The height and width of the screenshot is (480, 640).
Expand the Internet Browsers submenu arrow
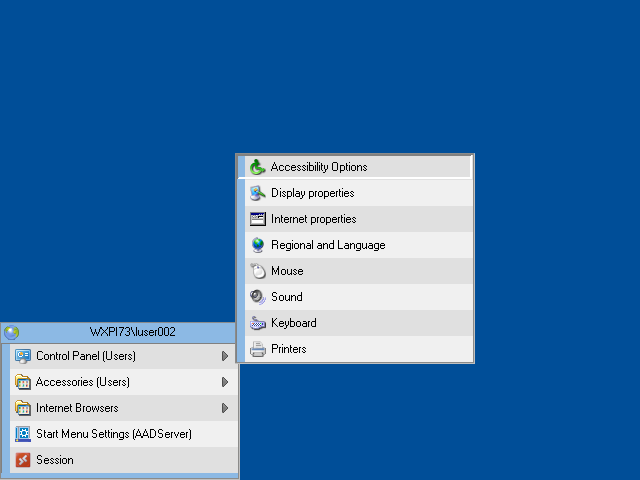(x=225, y=408)
